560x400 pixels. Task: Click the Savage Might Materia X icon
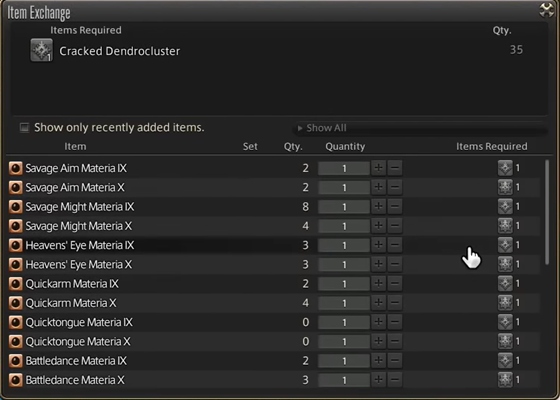click(x=15, y=226)
